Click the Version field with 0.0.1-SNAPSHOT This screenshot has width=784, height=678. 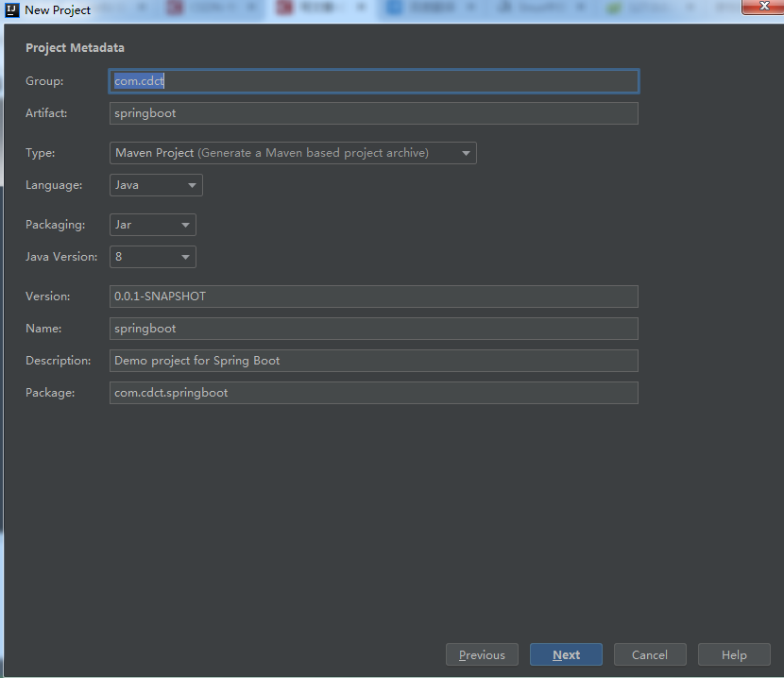click(x=373, y=297)
